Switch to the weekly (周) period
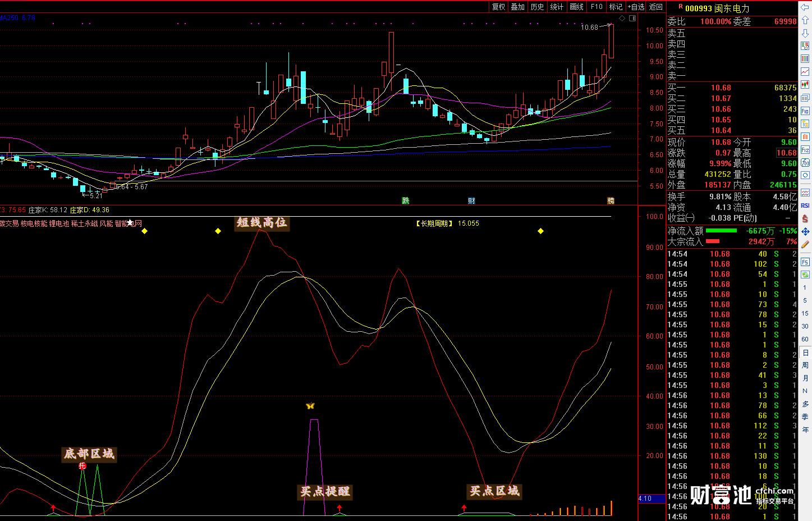812x521 pixels. [805, 365]
